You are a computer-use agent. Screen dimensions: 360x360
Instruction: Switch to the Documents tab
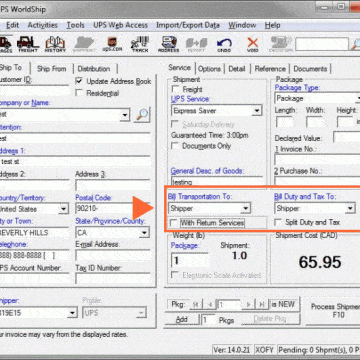click(x=310, y=69)
